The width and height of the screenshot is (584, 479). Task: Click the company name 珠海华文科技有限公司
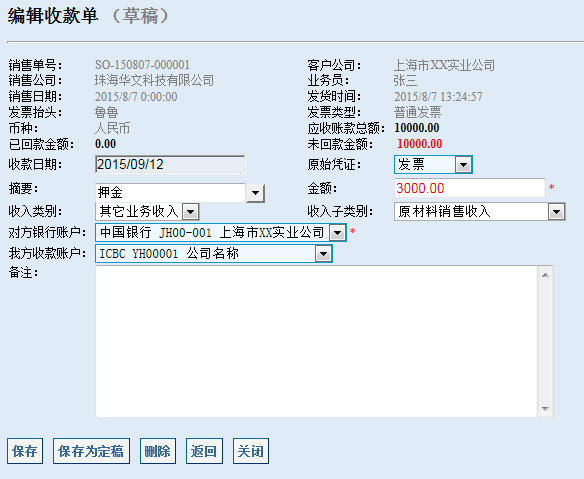point(155,80)
